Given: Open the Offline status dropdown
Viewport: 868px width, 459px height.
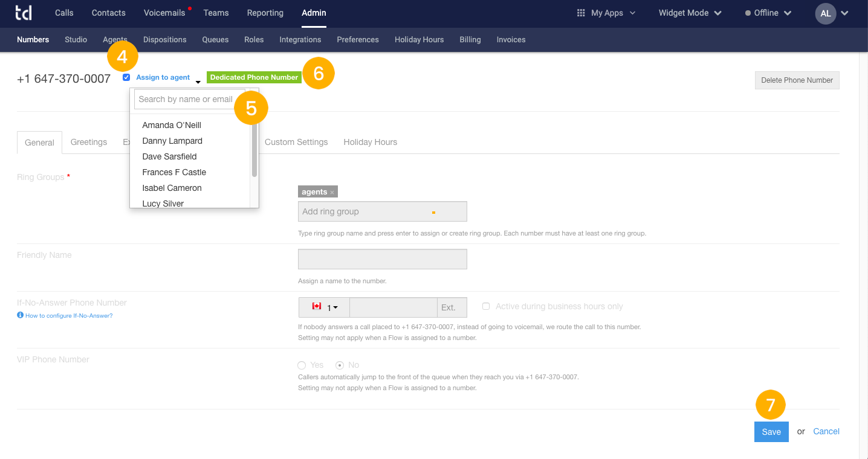Looking at the screenshot, I should point(768,13).
